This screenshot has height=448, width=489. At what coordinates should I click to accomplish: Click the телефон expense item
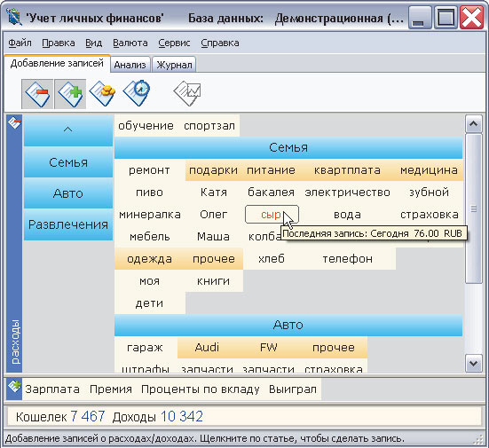(x=347, y=259)
